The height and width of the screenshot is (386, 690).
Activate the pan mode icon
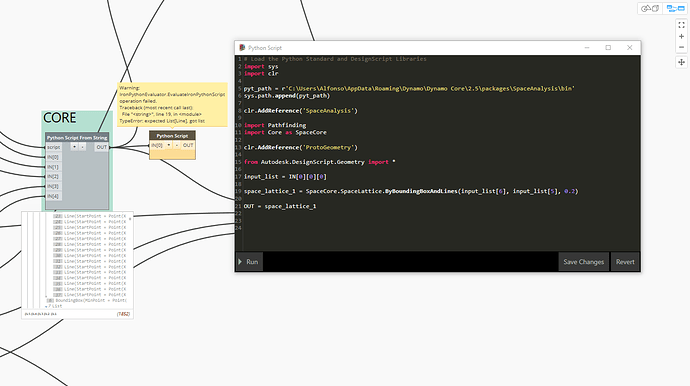pyautogui.click(x=681, y=62)
